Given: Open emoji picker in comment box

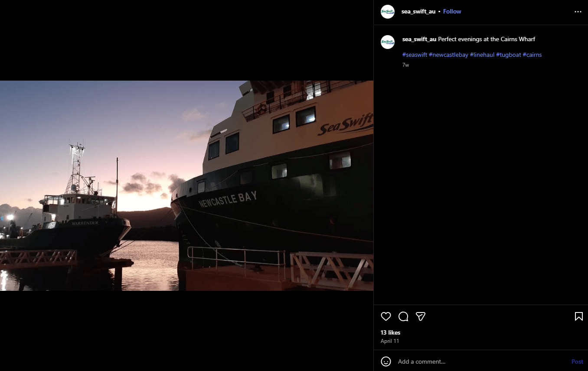Looking at the screenshot, I should click(386, 361).
